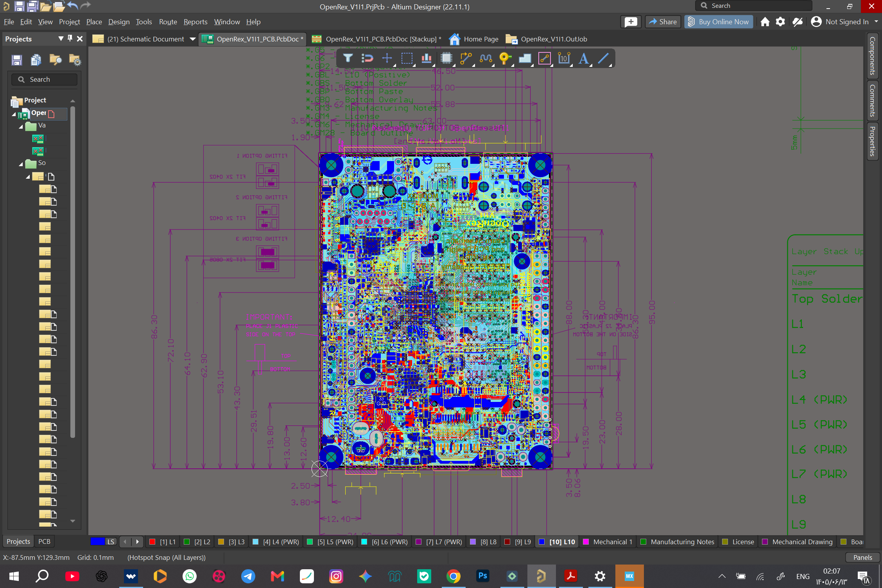This screenshot has width=882, height=588.
Task: Collapse the top schematic sheet under So folder
Action: [x=28, y=177]
